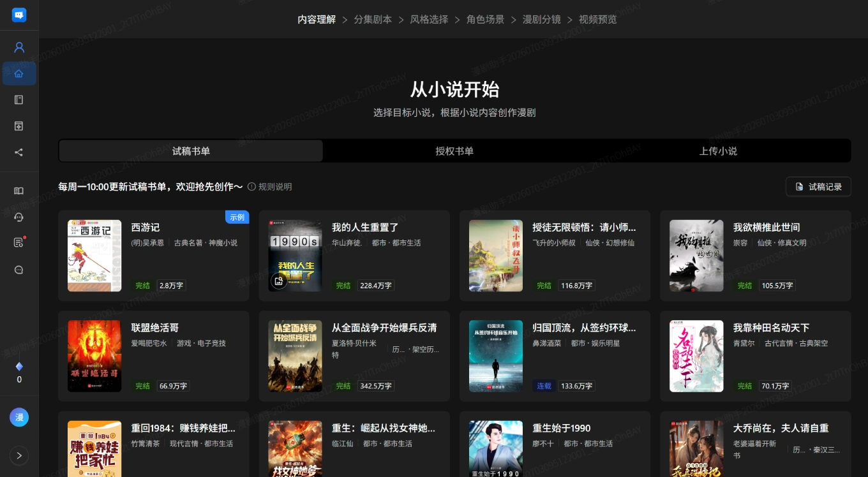
Task: Open the share nodes icon in sidebar
Action: click(x=19, y=152)
